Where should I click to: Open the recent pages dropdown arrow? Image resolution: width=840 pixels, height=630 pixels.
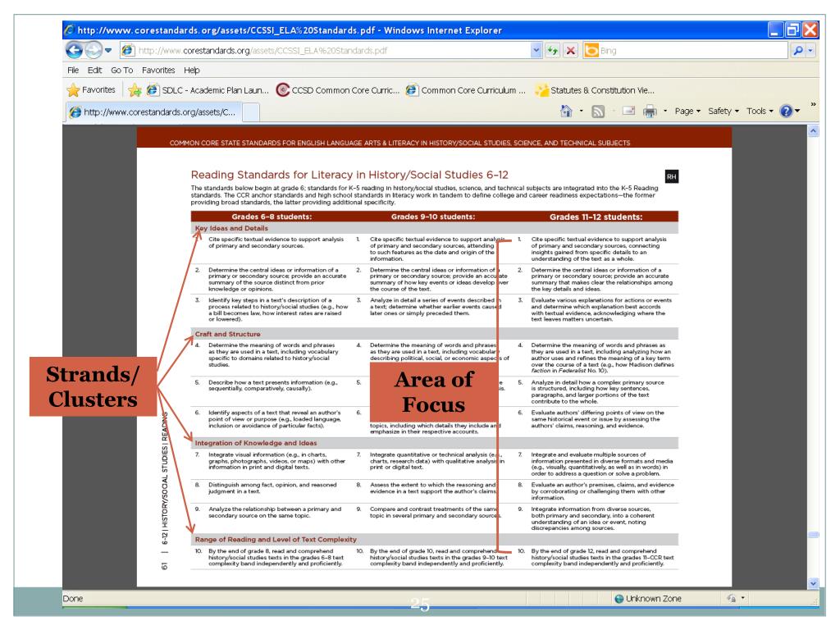[x=108, y=50]
